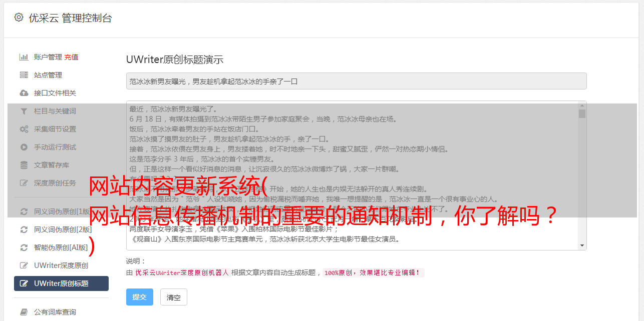Select the UWriter原创标题 menu item

(61, 283)
